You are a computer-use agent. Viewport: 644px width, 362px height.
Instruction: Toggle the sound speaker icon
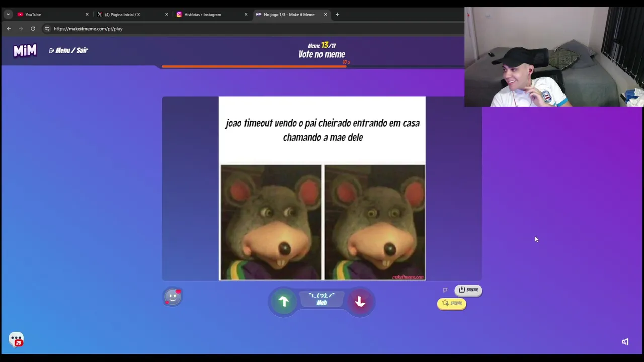pyautogui.click(x=625, y=342)
